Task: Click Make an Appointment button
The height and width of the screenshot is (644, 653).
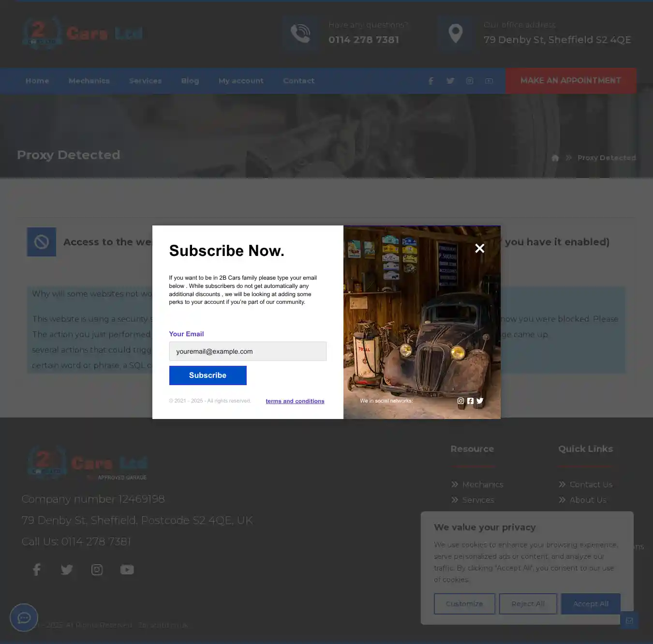Action: tap(570, 81)
